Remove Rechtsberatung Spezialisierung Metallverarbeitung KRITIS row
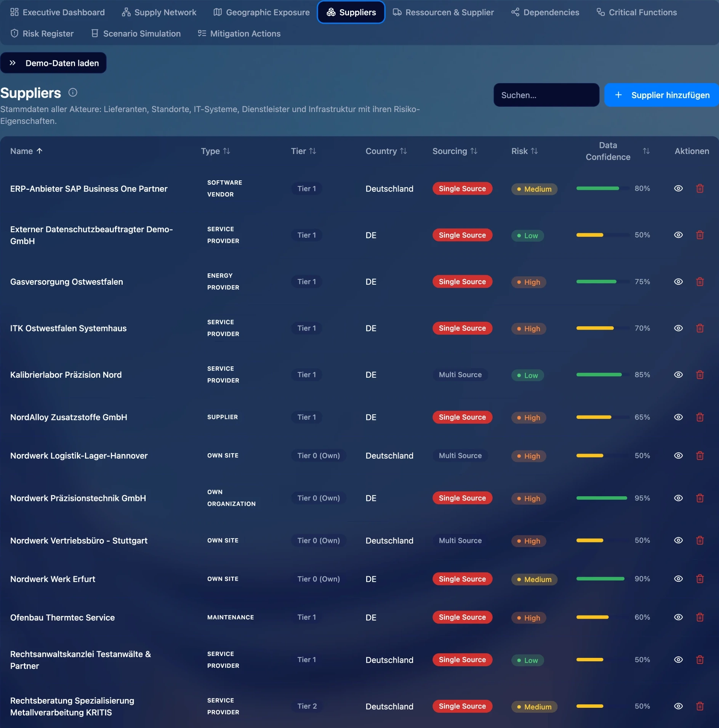Image resolution: width=719 pixels, height=728 pixels. 700,706
